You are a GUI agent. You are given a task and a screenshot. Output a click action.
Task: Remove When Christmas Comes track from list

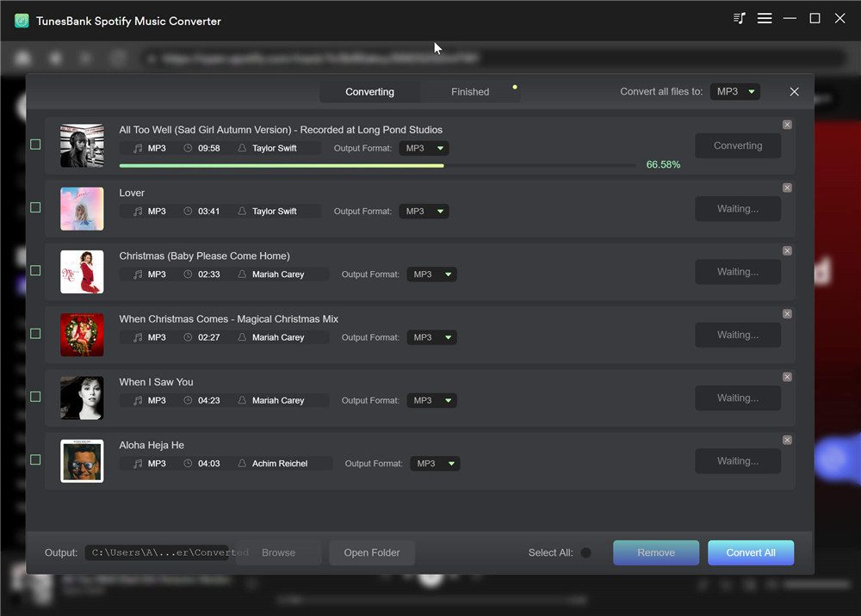pos(787,314)
